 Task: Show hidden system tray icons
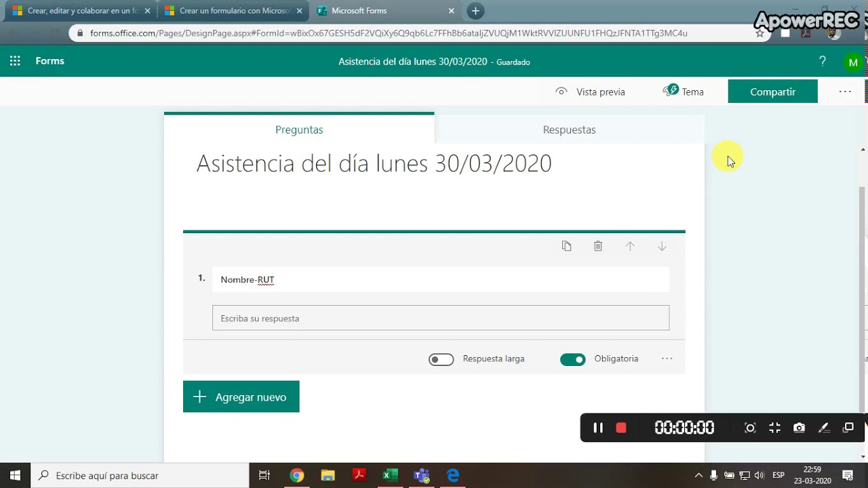coord(698,475)
